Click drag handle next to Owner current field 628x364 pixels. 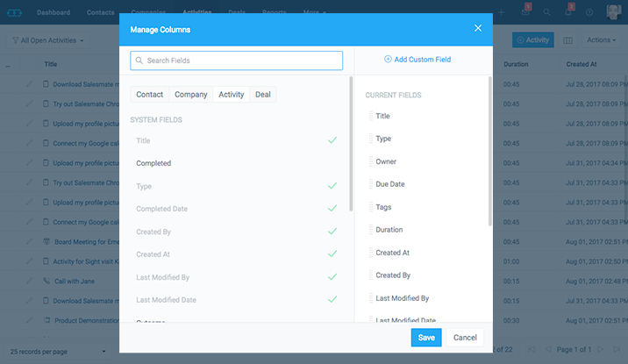(371, 161)
